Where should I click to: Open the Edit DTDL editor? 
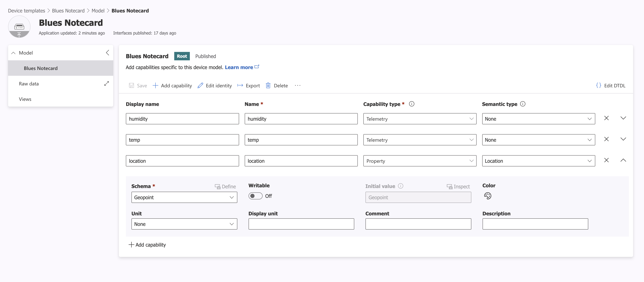611,86
